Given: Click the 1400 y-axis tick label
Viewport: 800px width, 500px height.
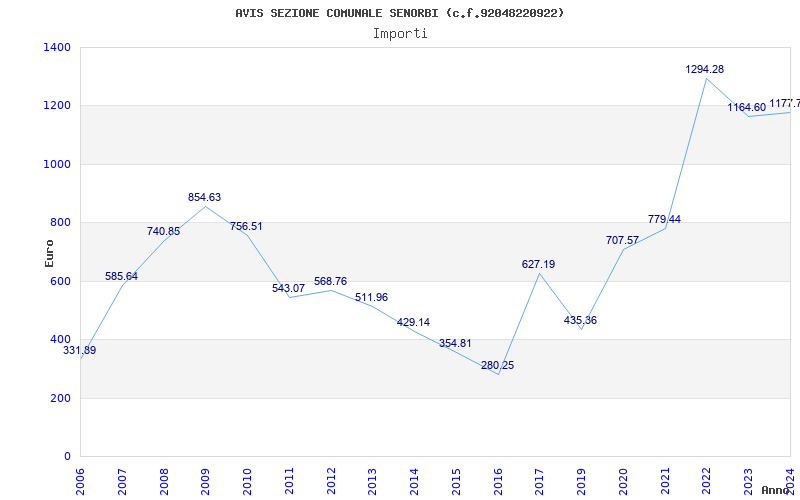Looking at the screenshot, I should tap(57, 47).
